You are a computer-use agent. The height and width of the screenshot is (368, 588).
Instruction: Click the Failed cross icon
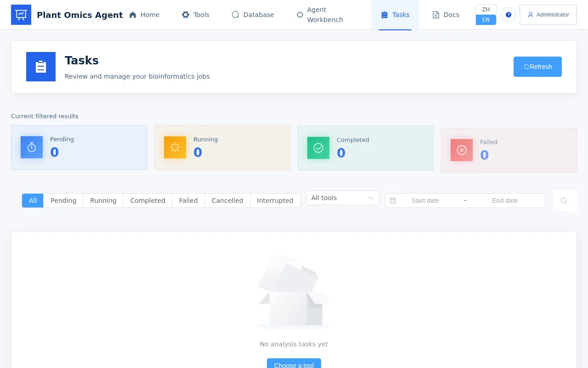[462, 150]
